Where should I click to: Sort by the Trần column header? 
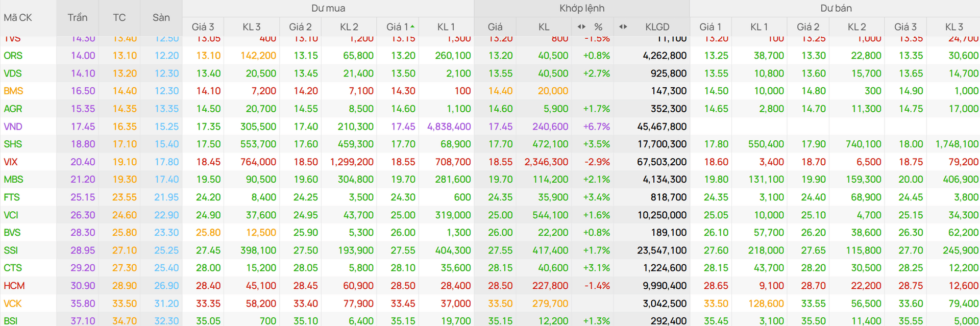pos(77,18)
